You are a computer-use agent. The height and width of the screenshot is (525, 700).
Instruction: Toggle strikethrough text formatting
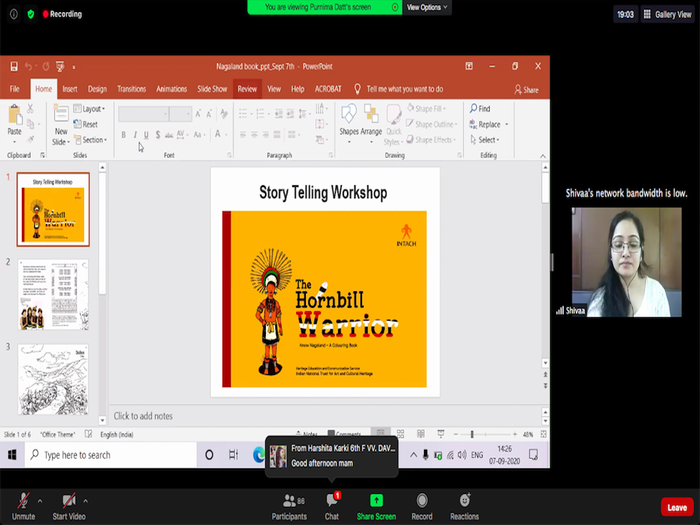169,135
